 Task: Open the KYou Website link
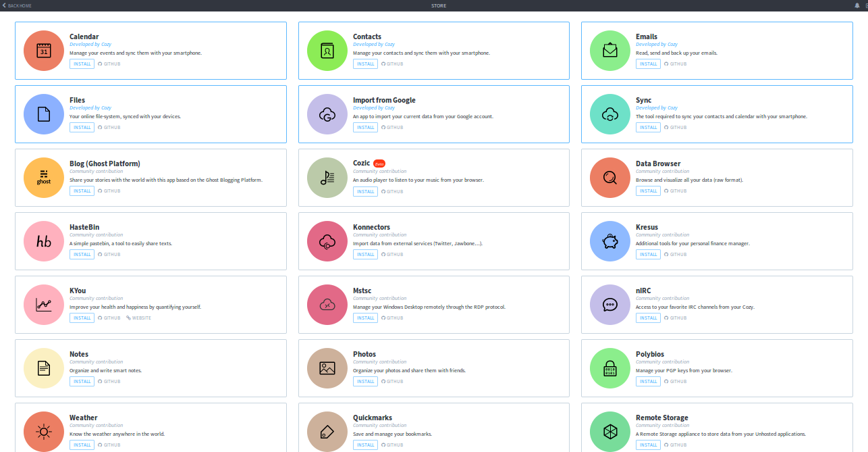click(x=138, y=318)
